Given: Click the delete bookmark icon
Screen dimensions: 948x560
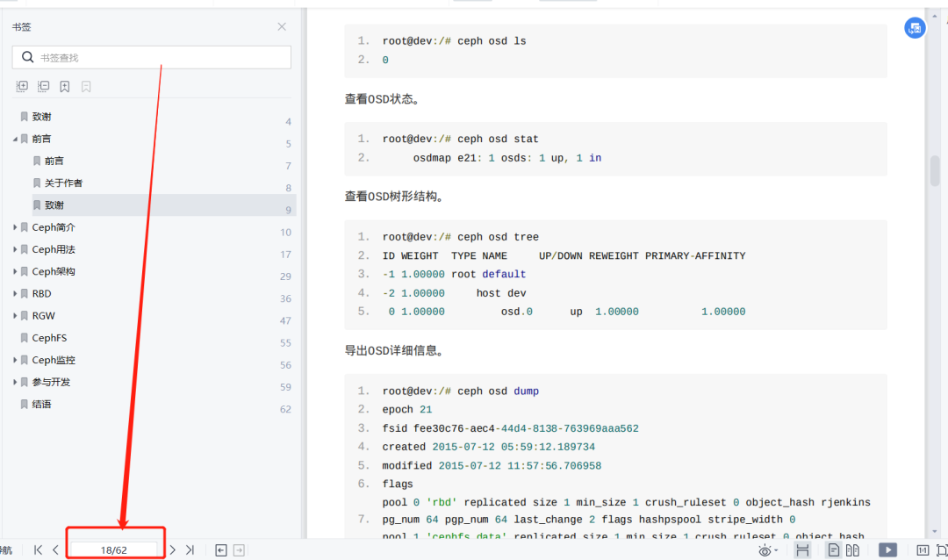Looking at the screenshot, I should pyautogui.click(x=86, y=87).
